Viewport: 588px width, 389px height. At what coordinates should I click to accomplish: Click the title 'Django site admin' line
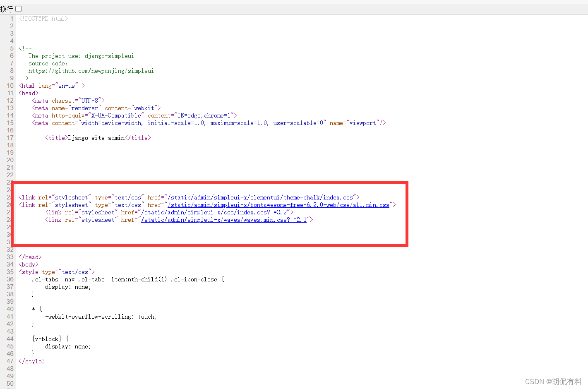tap(98, 138)
